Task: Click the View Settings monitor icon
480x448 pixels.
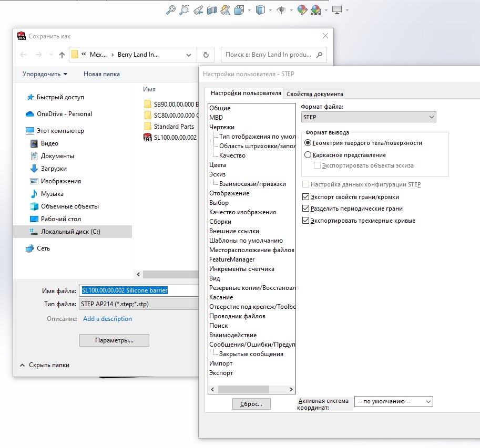Action: pos(337,9)
